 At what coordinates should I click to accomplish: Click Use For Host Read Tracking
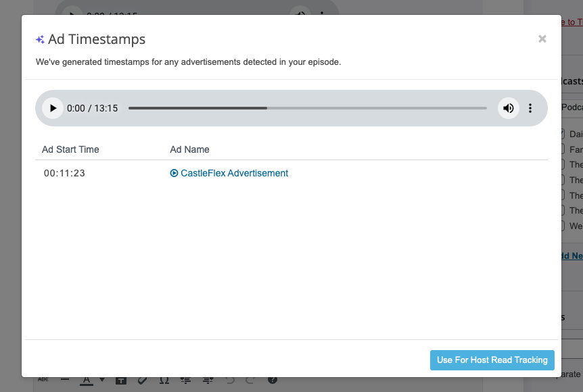[492, 360]
